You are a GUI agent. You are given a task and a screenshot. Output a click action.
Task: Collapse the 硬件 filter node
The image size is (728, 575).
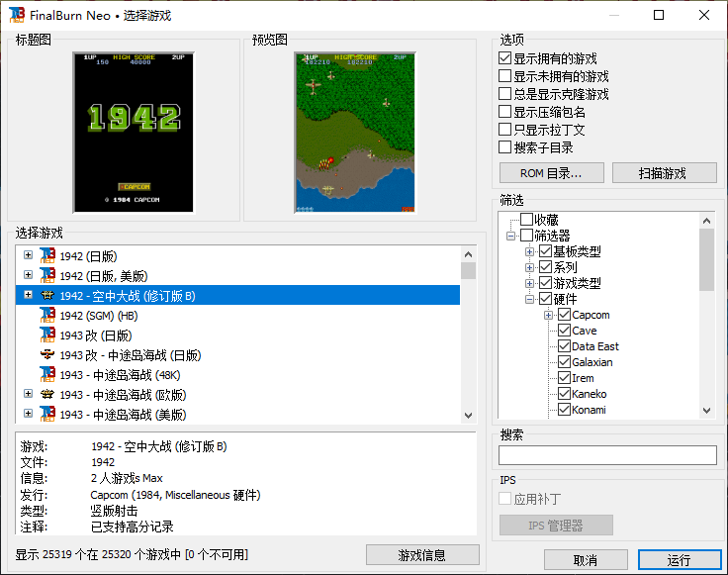(x=529, y=299)
